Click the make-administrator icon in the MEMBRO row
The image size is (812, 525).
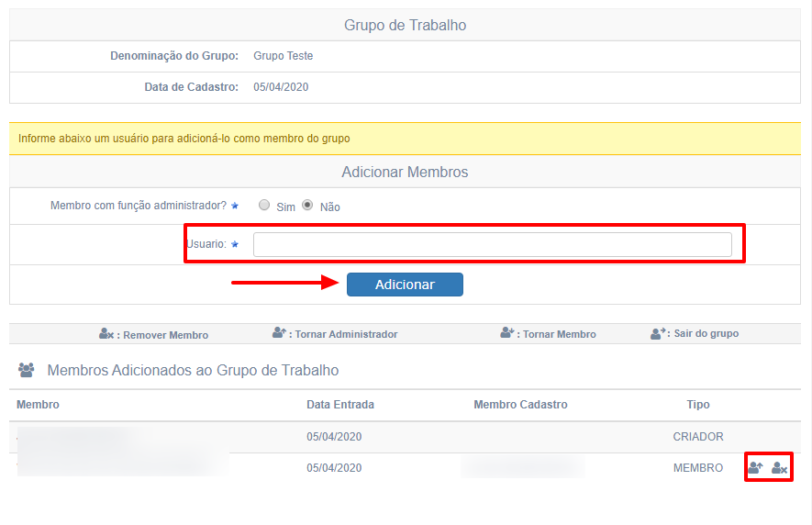click(x=756, y=468)
